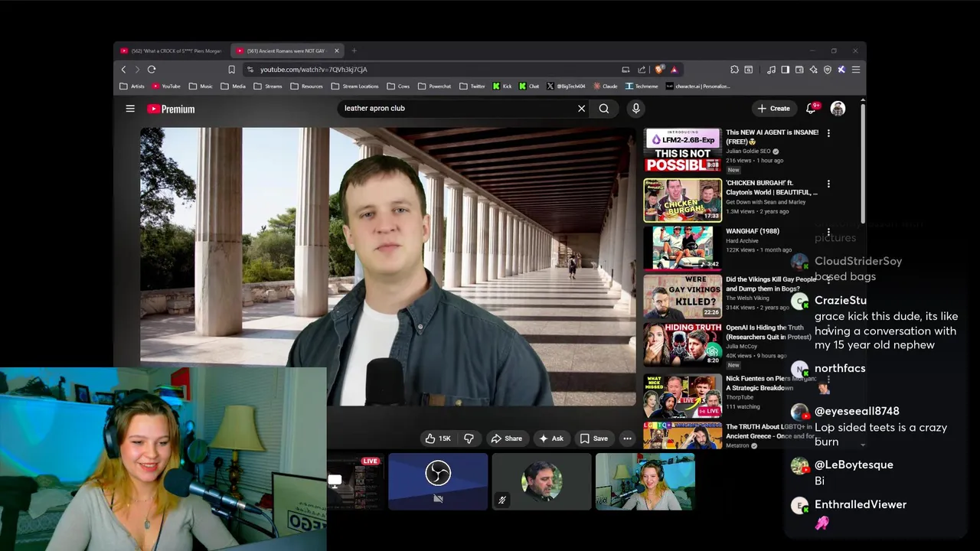Click the Brave Shields lion icon
The image size is (980, 551).
660,70
